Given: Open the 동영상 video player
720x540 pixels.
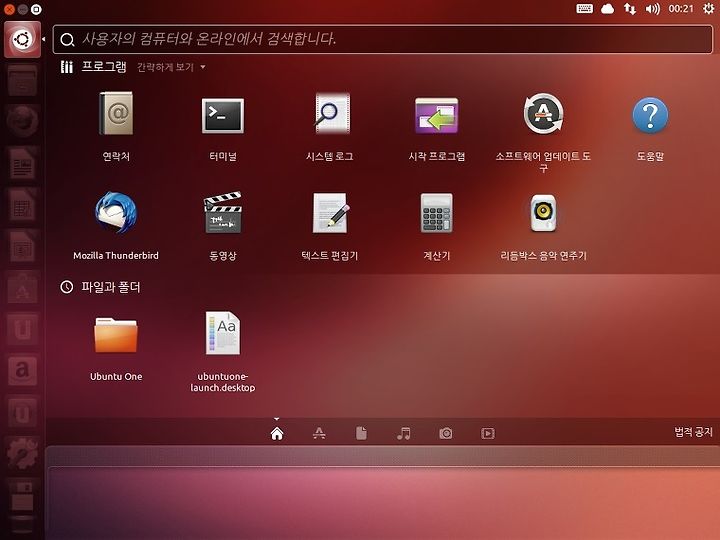Looking at the screenshot, I should [223, 212].
